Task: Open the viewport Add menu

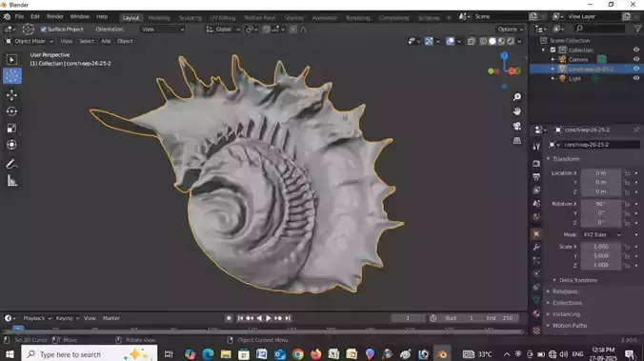Action: [x=106, y=41]
